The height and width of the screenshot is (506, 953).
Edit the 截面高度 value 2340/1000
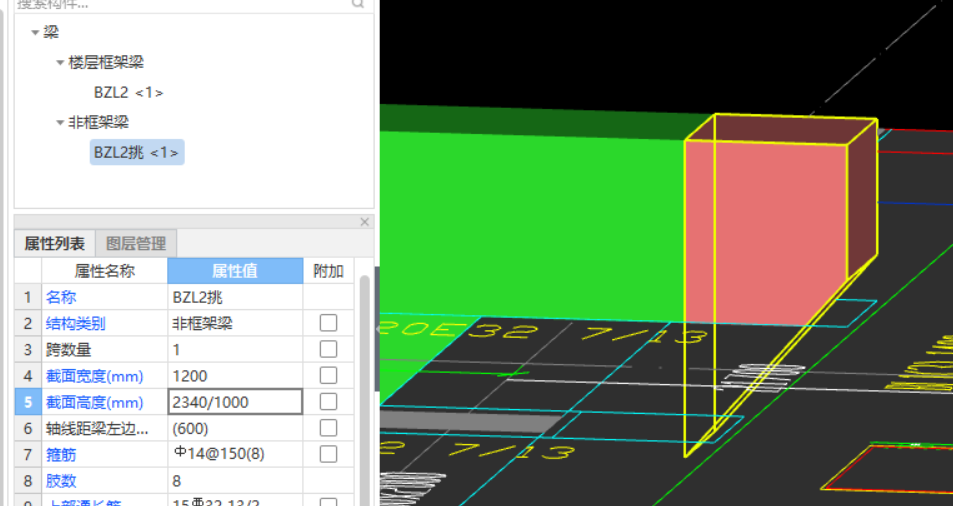click(x=235, y=402)
